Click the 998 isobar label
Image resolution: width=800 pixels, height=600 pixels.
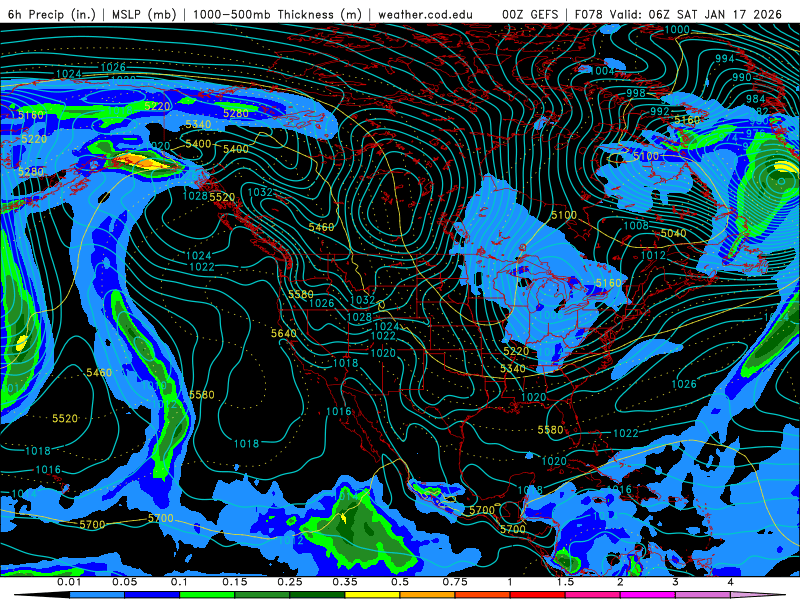[636, 93]
